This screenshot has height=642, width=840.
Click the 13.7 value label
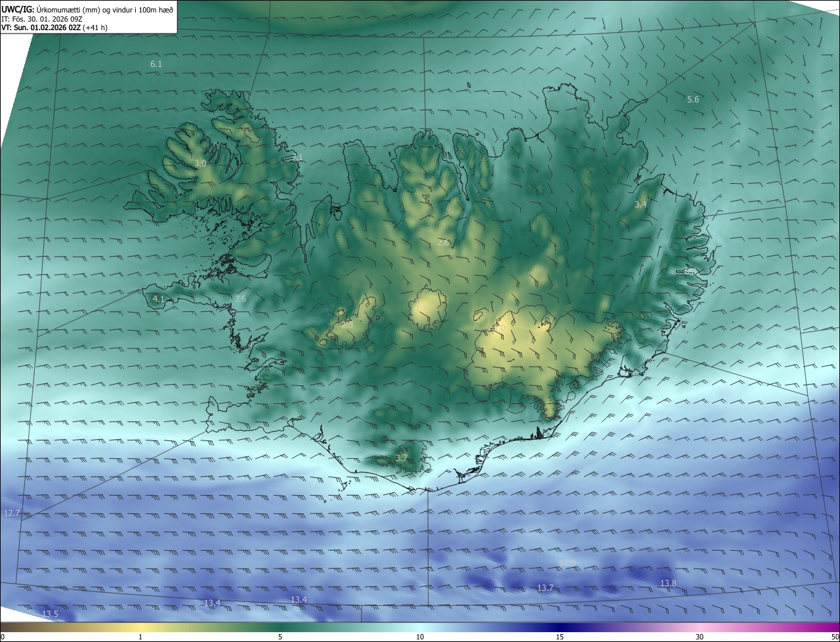[545, 588]
